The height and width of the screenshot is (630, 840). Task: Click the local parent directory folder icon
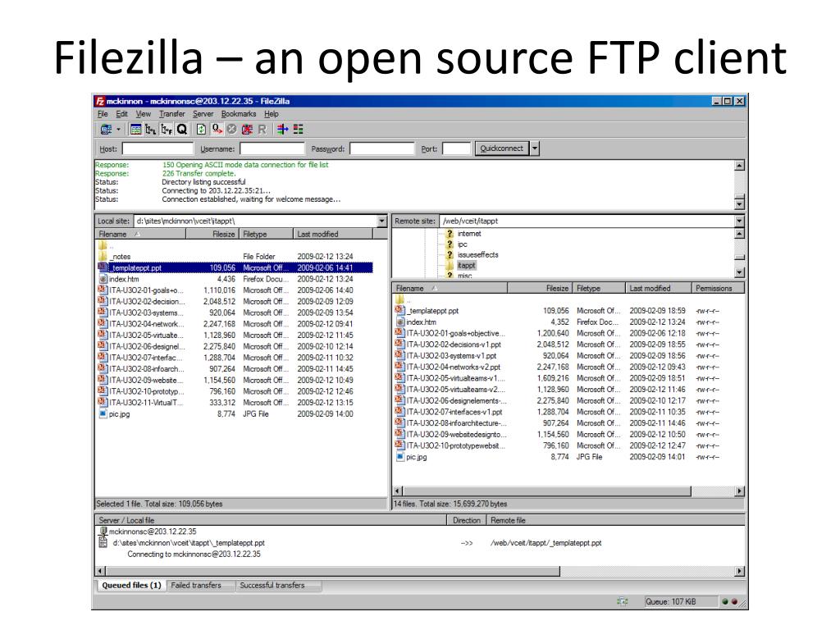point(103,245)
